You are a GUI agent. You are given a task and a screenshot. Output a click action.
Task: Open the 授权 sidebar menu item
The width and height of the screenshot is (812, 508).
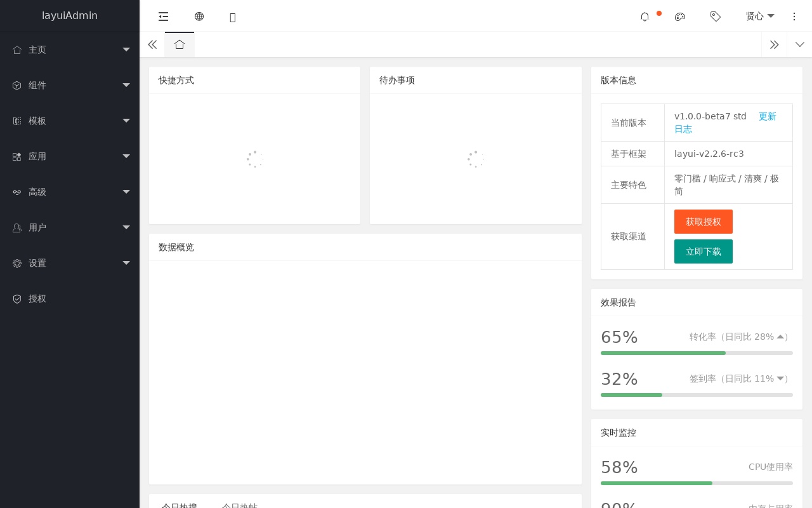(x=70, y=298)
